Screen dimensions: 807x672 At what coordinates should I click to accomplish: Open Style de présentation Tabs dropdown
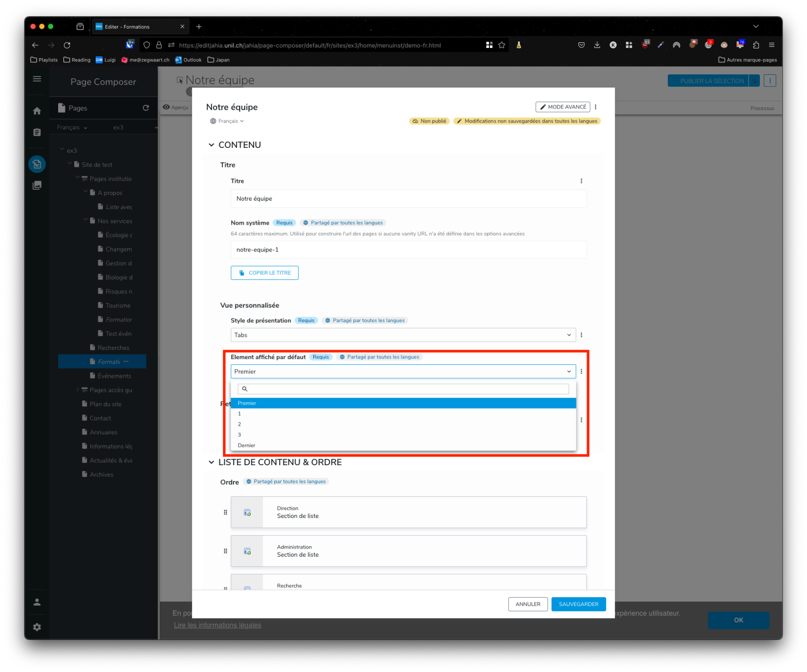coord(403,335)
